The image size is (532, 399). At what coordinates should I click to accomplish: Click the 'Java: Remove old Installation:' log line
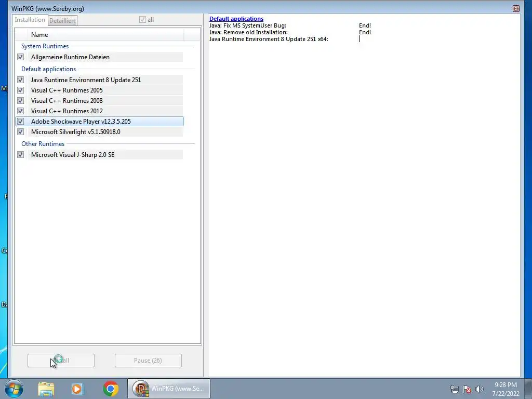point(248,32)
